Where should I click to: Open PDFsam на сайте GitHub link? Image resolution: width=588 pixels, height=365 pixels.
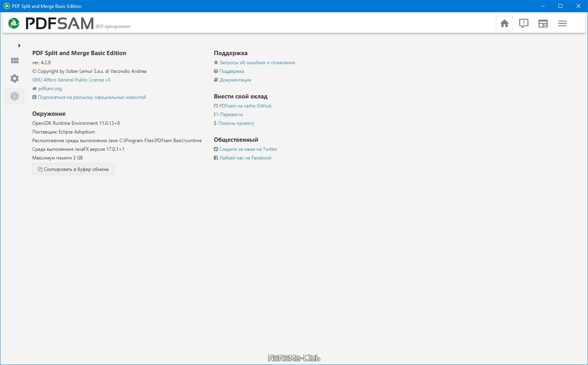click(245, 106)
